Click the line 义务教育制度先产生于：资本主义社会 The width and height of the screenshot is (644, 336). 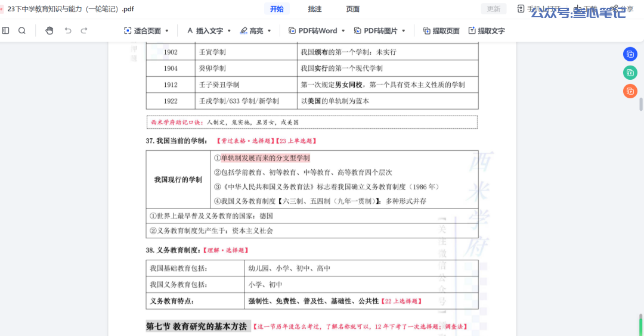click(211, 231)
